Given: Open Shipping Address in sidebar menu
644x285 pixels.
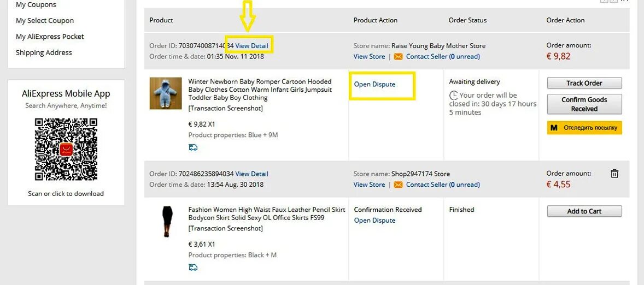Looking at the screenshot, I should pyautogui.click(x=44, y=52).
